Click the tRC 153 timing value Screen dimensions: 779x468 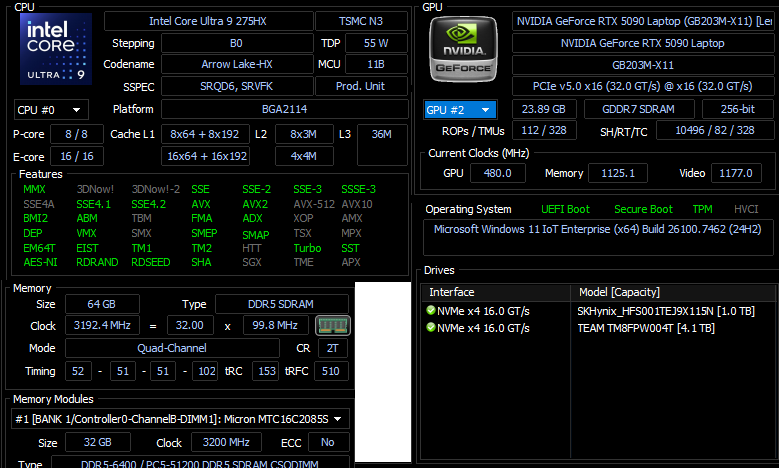tap(267, 371)
